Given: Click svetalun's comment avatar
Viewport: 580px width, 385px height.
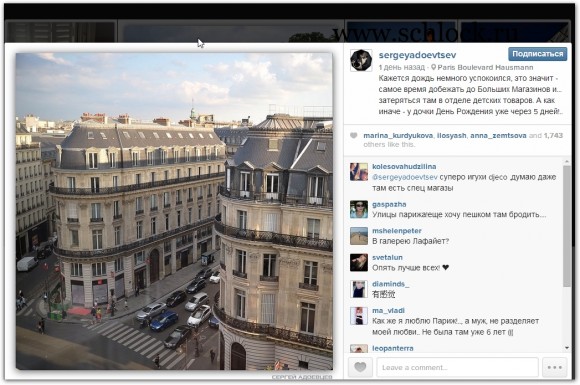Looking at the screenshot, I should (359, 263).
